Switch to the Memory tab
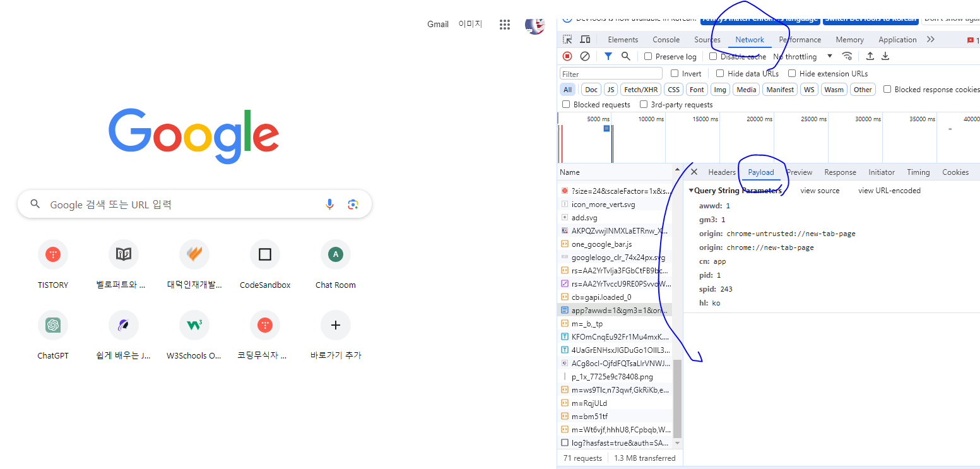 (x=849, y=39)
